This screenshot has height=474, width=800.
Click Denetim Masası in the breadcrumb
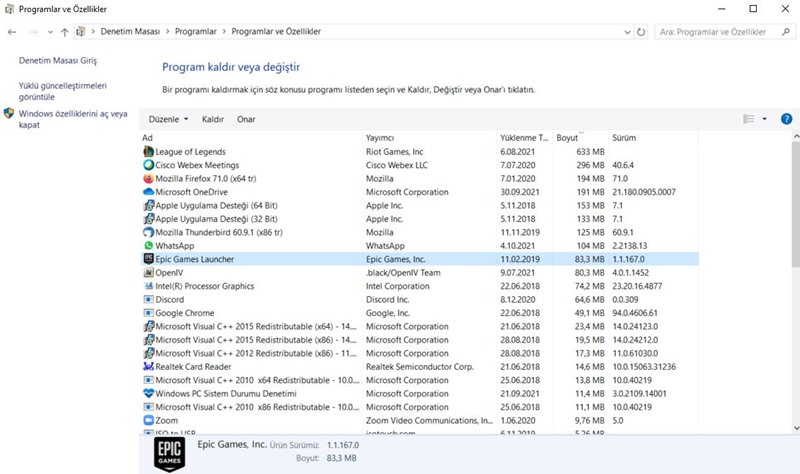pos(130,32)
